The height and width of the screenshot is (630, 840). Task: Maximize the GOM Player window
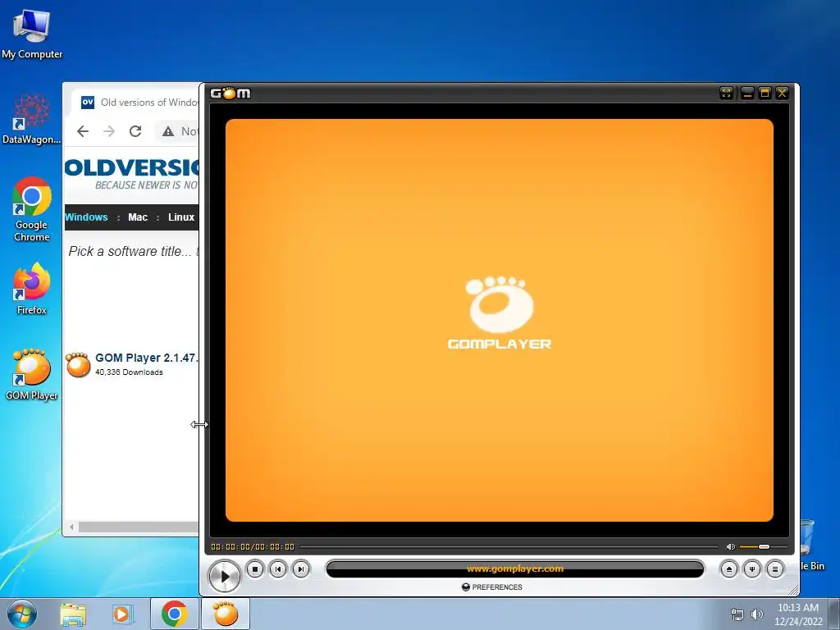[x=765, y=94]
